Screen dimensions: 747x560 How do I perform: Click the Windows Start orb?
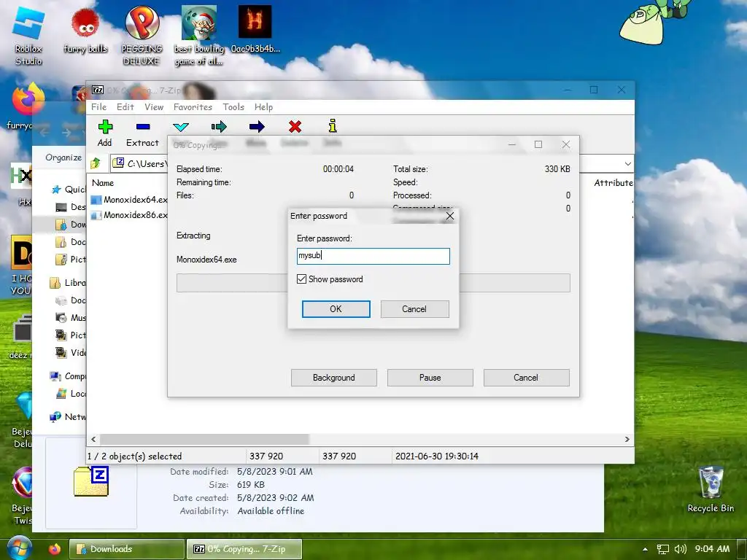click(20, 548)
